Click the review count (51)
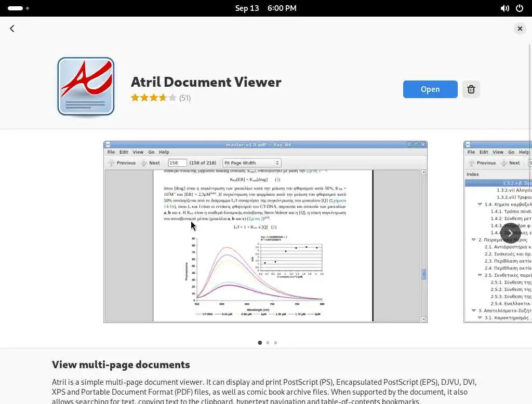This screenshot has width=532, height=404. point(185,98)
